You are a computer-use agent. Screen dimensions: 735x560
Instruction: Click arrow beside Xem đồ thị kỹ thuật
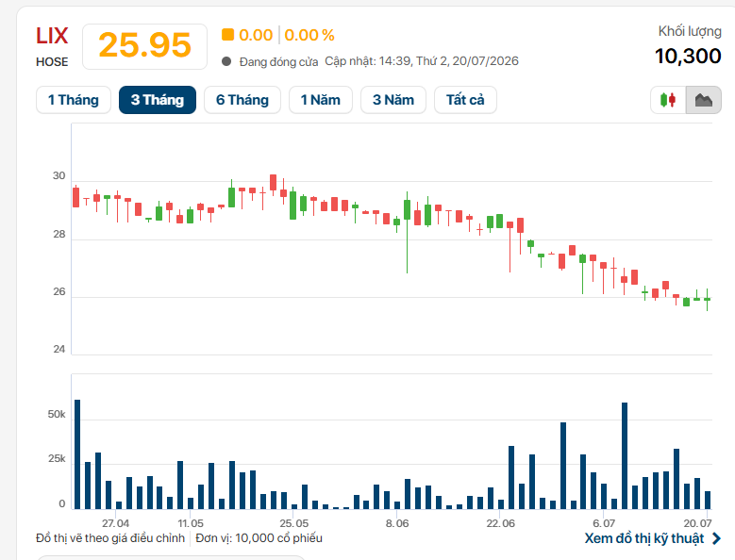click(716, 538)
